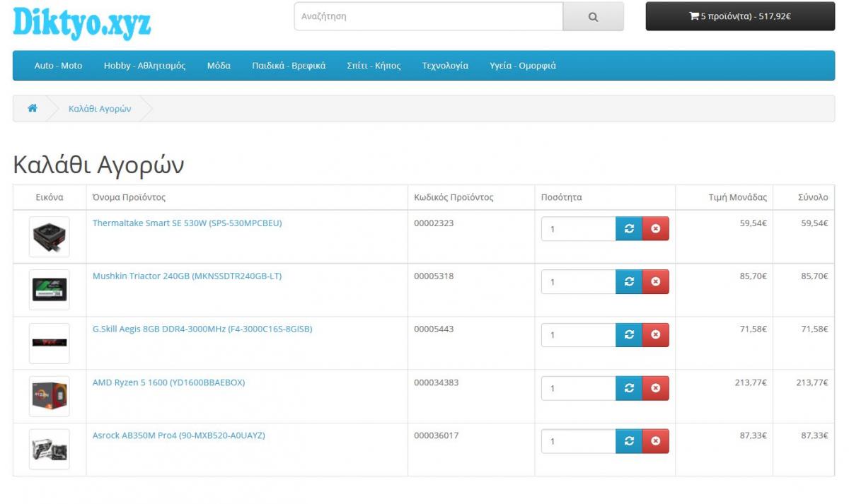This screenshot has height=504, width=849.
Task: Click the Τιμή Μονάδας column header
Action: (738, 197)
